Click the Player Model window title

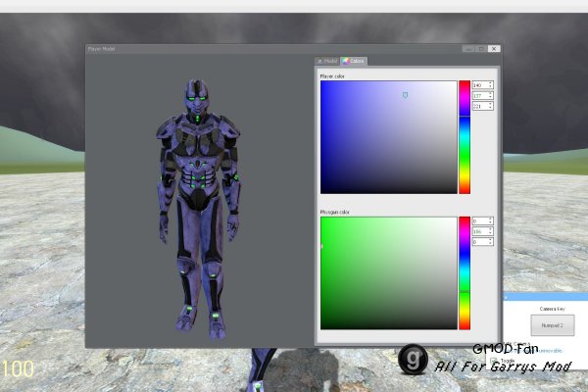tap(101, 49)
